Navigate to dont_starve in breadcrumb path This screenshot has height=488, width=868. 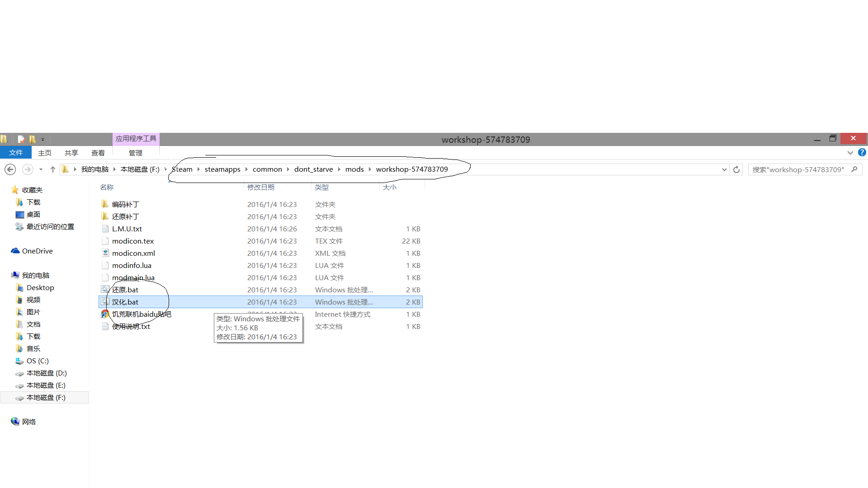coord(313,169)
